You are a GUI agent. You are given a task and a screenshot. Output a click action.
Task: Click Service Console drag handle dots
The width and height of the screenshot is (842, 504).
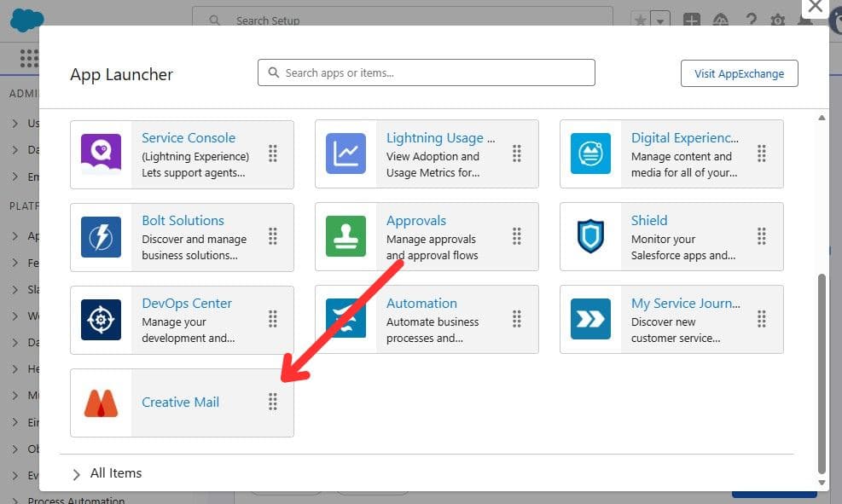(273, 154)
